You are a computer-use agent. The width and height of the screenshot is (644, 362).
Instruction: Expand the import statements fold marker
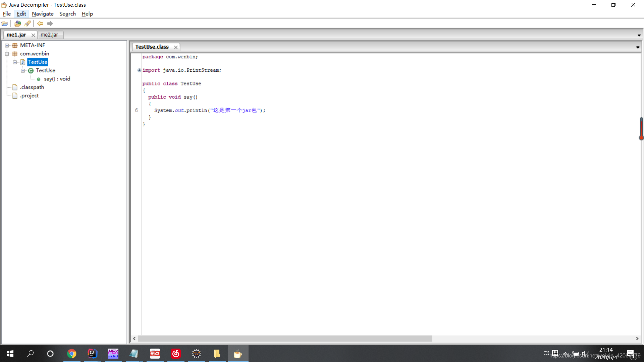139,70
